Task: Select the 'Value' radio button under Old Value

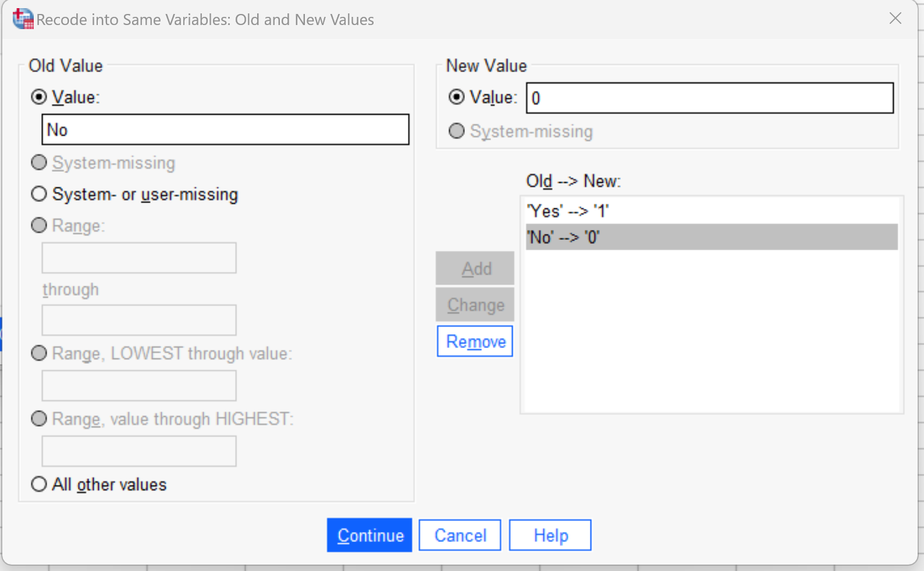Action: 38,97
